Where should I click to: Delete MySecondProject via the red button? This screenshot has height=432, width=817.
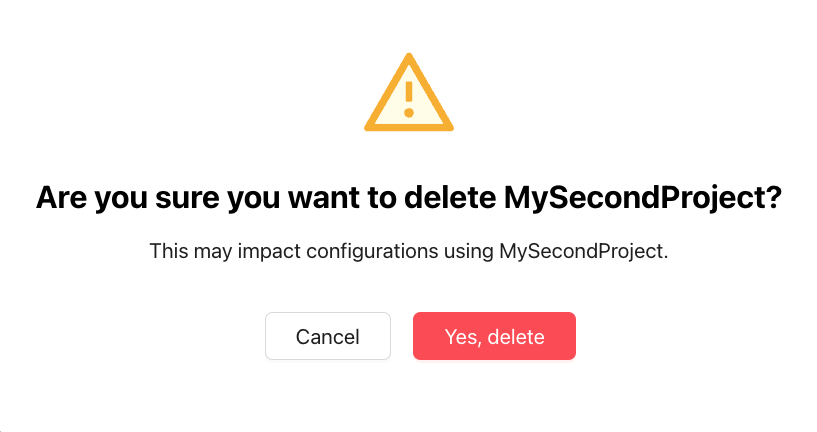[x=494, y=336]
